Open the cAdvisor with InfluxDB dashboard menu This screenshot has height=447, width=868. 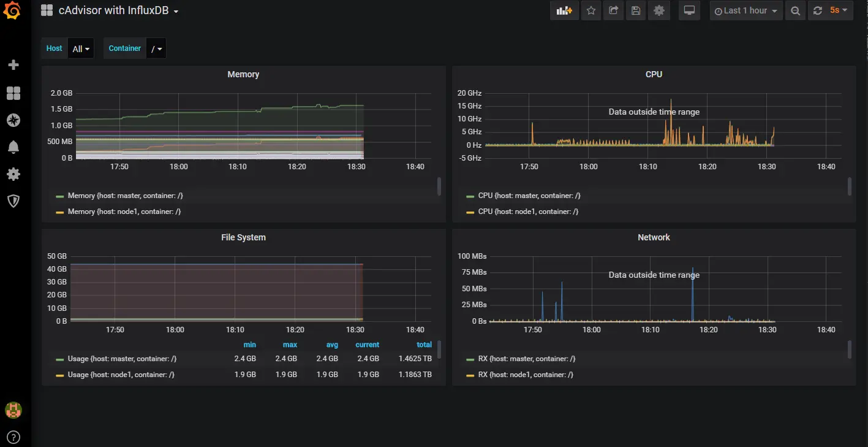[x=118, y=10]
